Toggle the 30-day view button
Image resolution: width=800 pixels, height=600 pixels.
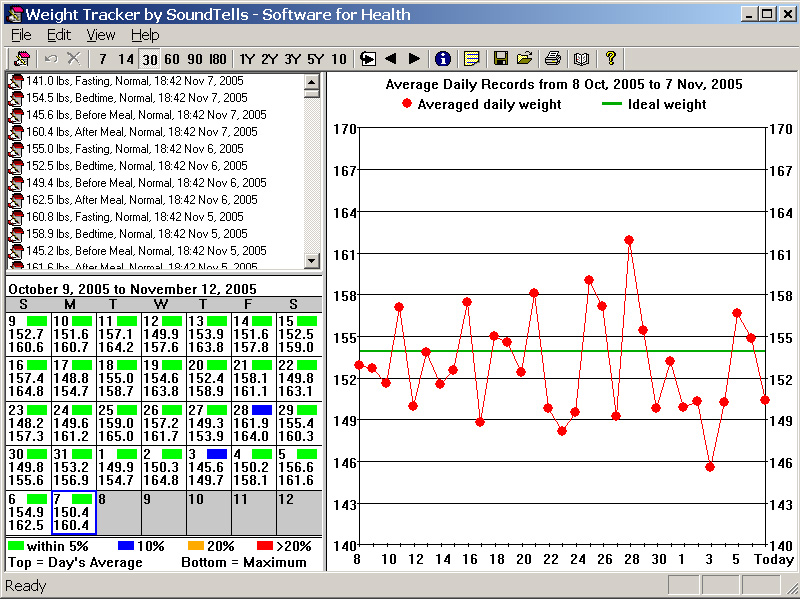(x=149, y=59)
